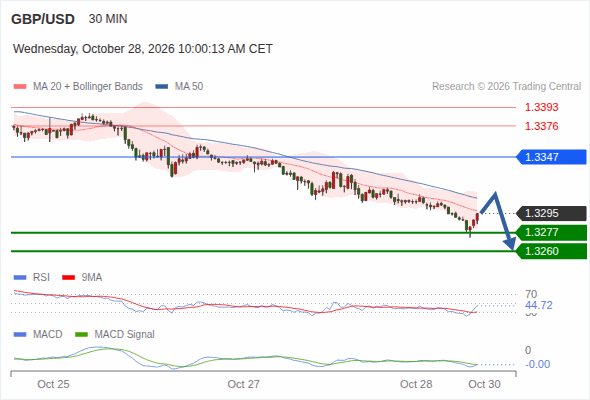
Task: Click the MA 50 legend label
Action: 189,87
